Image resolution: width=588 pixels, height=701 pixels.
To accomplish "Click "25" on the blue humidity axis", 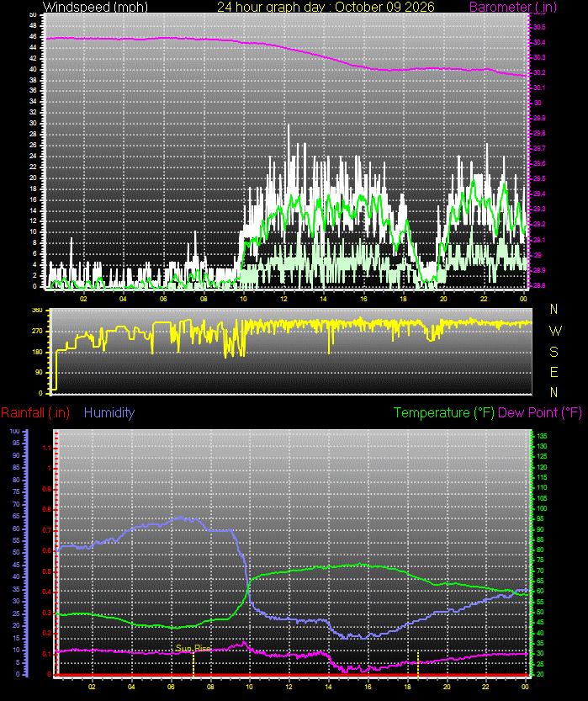I will tap(17, 613).
